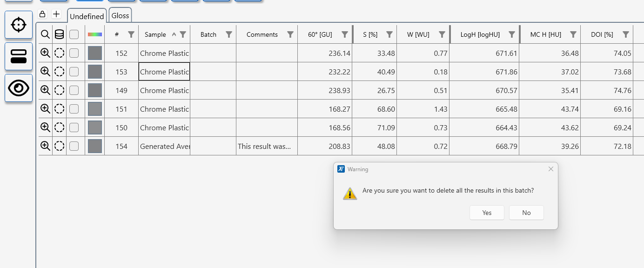Click color swatch of result 151
644x268 pixels.
tap(95, 109)
